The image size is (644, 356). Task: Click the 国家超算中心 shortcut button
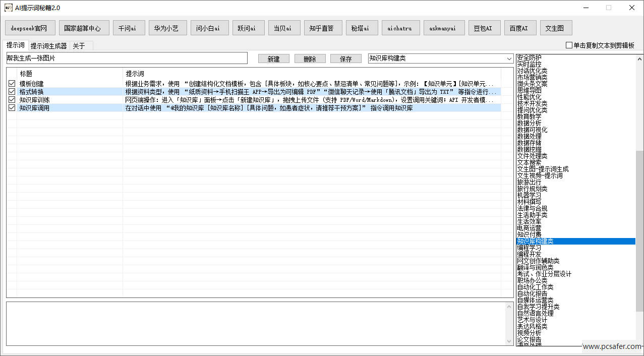click(82, 28)
